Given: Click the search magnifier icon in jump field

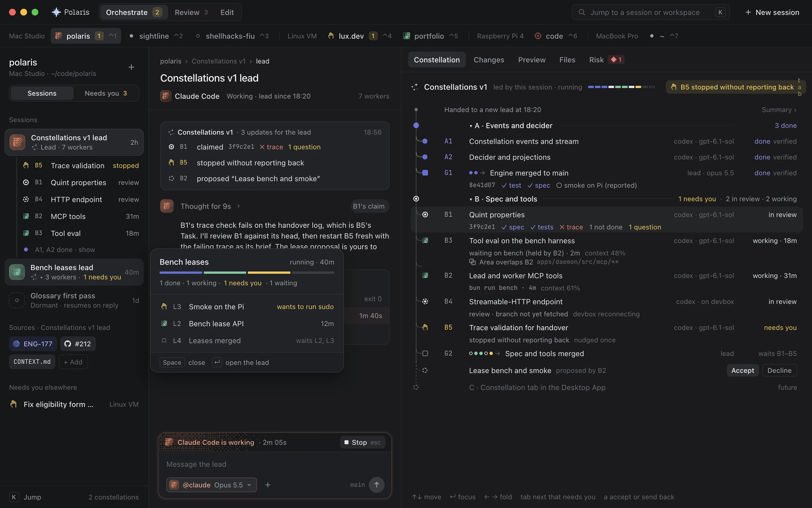Looking at the screenshot, I should tap(582, 12).
